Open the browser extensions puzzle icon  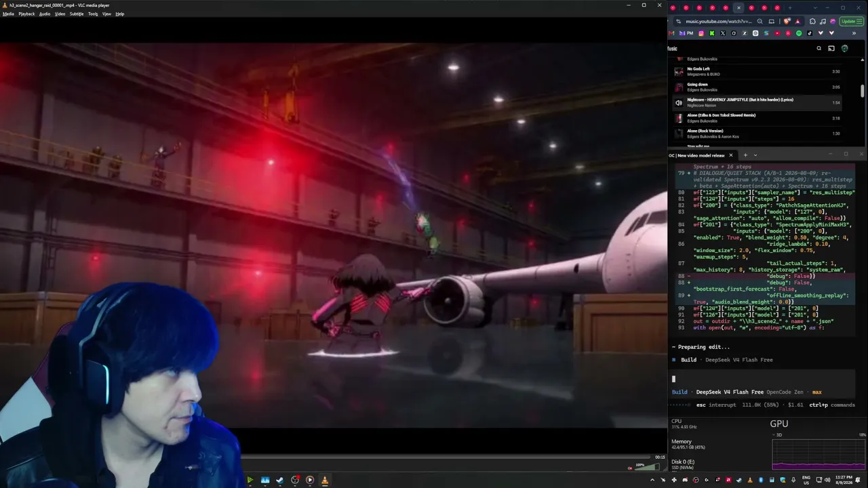click(x=812, y=21)
